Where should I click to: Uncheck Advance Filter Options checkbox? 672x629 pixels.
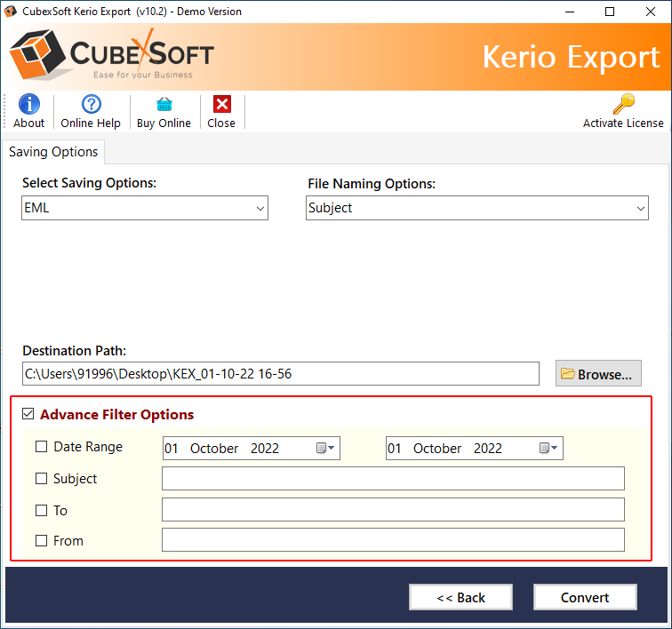pyautogui.click(x=28, y=414)
